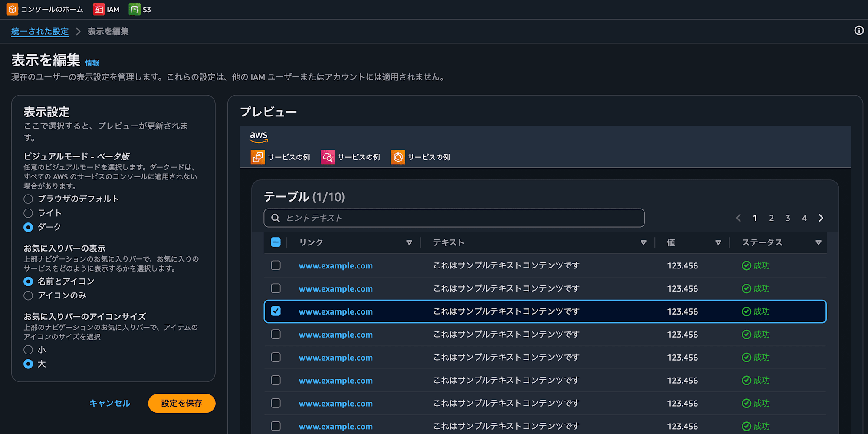Uncheck the selected highlighted table row
This screenshot has width=868, height=434.
click(276, 311)
